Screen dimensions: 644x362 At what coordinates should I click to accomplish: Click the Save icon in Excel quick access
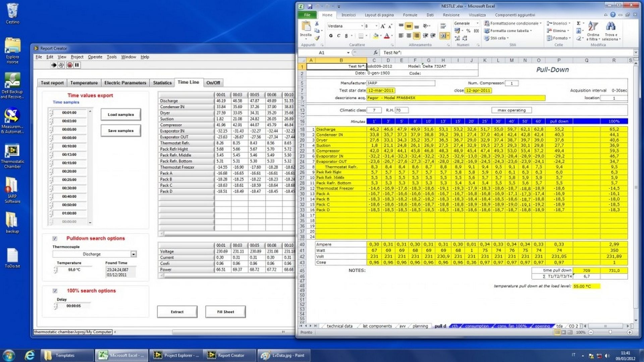310,6
